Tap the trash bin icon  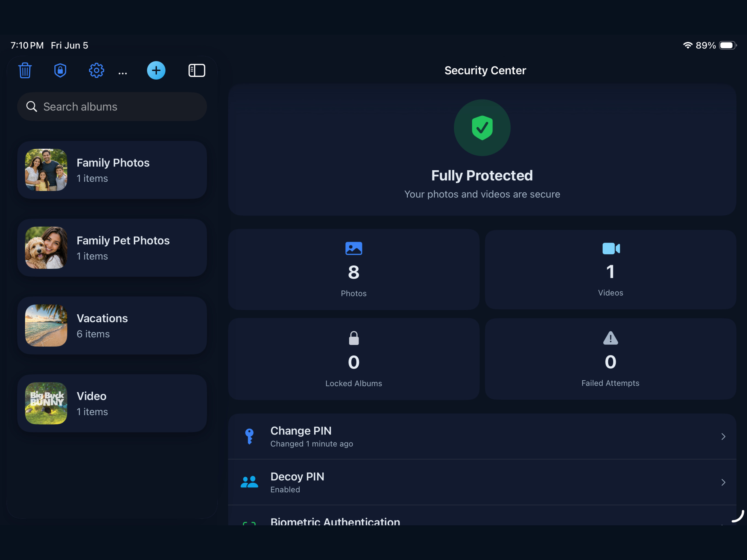pos(25,70)
